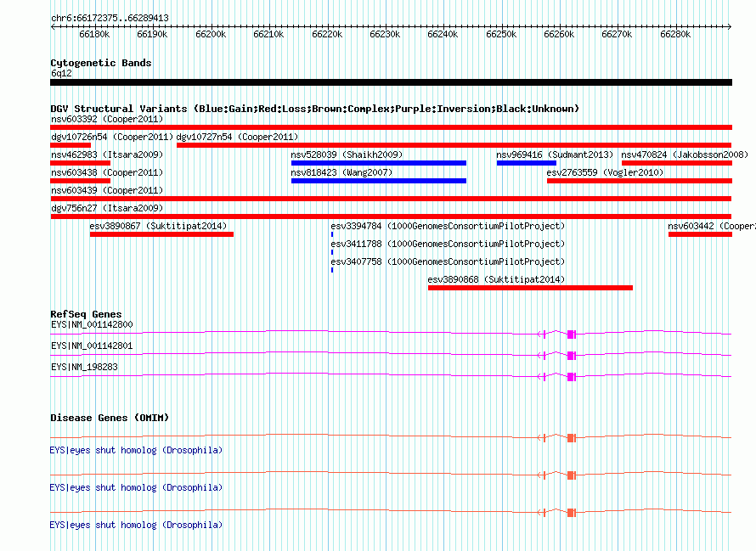Click the red bar under nsv603392
Image resolution: width=756 pixels, height=551 pixels.
(391, 127)
